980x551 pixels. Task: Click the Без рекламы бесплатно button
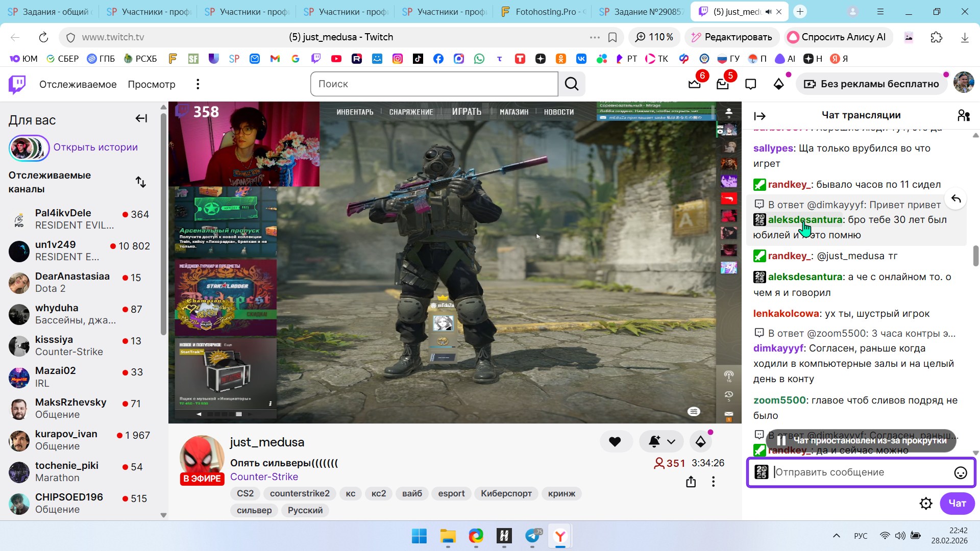coord(871,84)
